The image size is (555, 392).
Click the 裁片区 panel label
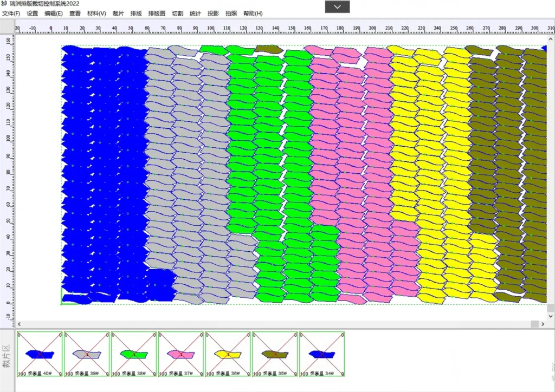[x=6, y=356]
